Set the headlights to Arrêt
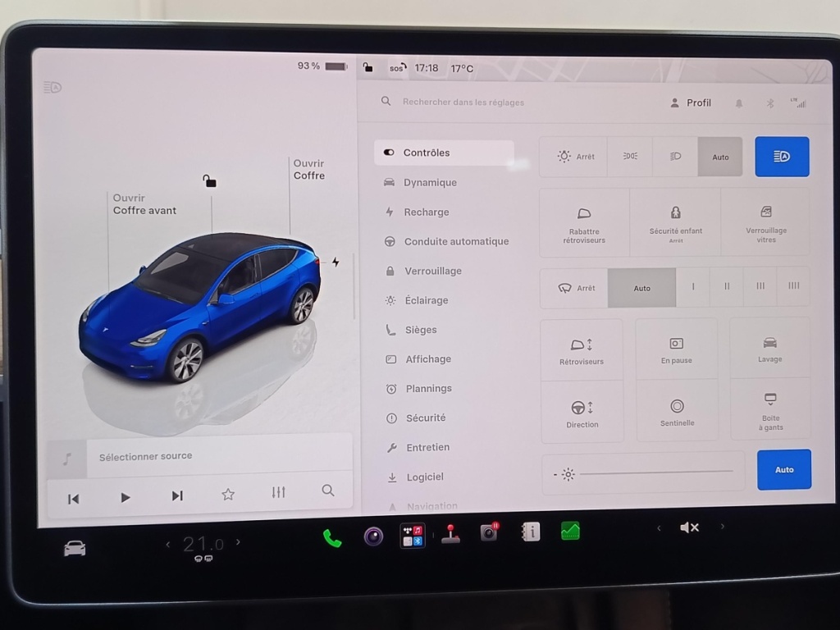Viewport: 840px width, 630px height. pos(573,157)
